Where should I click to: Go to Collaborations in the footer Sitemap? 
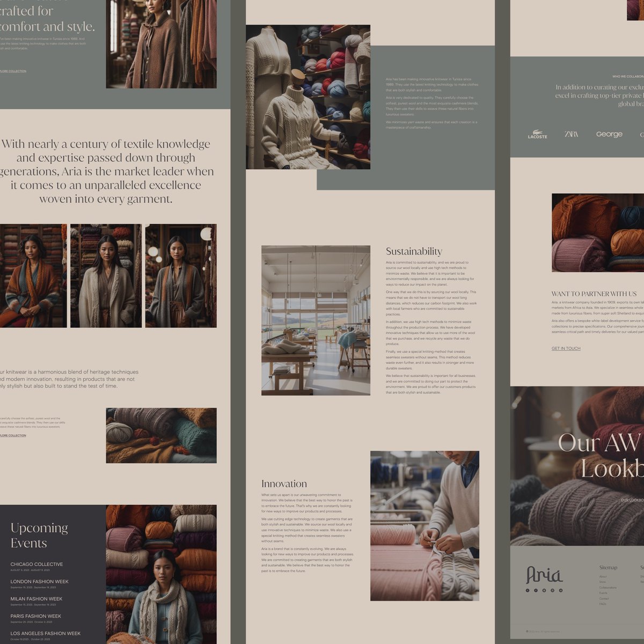tap(608, 588)
